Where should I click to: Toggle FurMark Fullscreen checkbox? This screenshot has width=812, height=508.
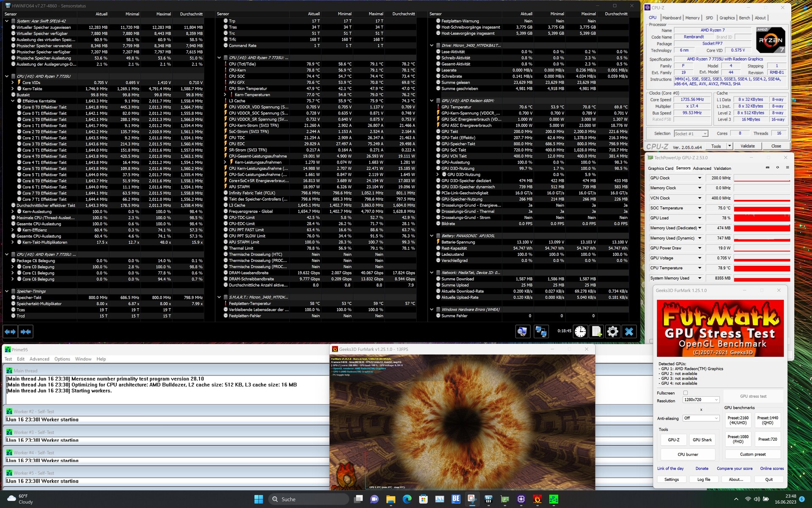[x=686, y=393]
